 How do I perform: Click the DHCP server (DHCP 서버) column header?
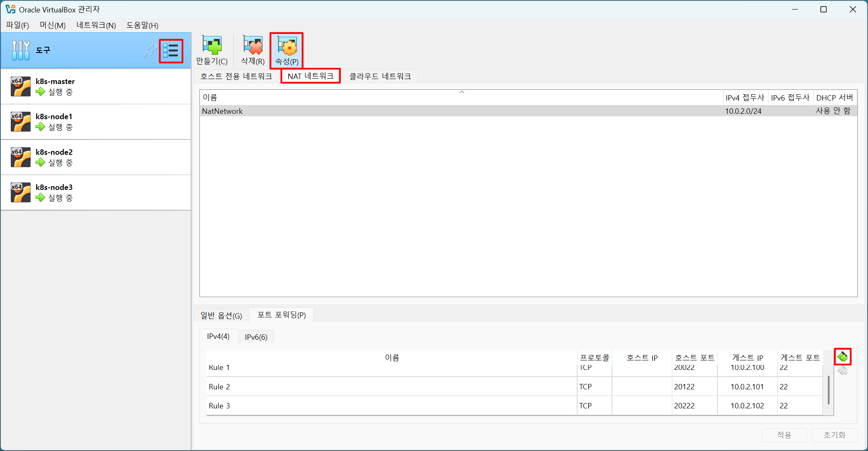click(835, 98)
